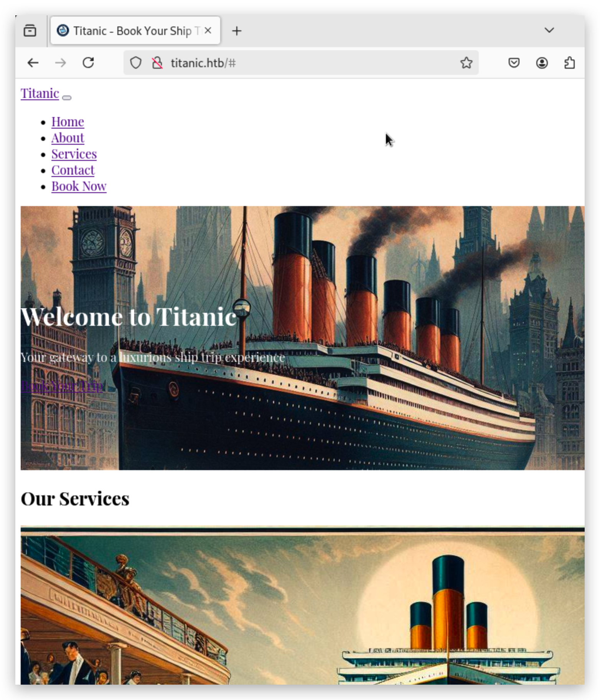Click the Forward navigation arrow
The width and height of the screenshot is (600, 700).
point(61,63)
